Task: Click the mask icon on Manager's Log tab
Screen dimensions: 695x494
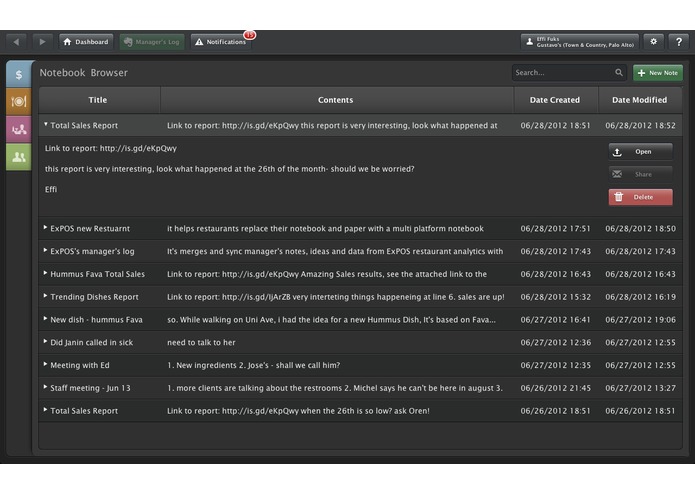Action: pos(128,42)
